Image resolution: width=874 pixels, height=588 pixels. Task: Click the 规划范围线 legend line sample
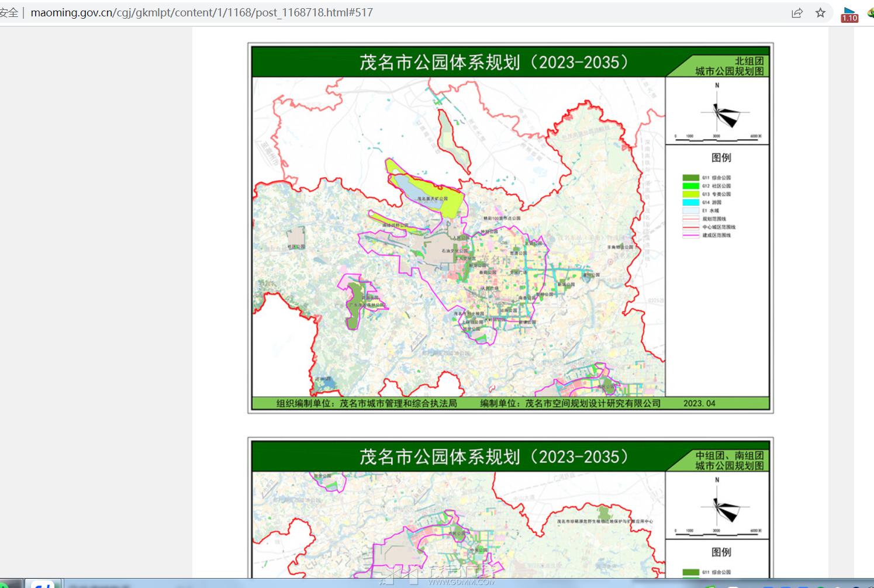(x=691, y=219)
